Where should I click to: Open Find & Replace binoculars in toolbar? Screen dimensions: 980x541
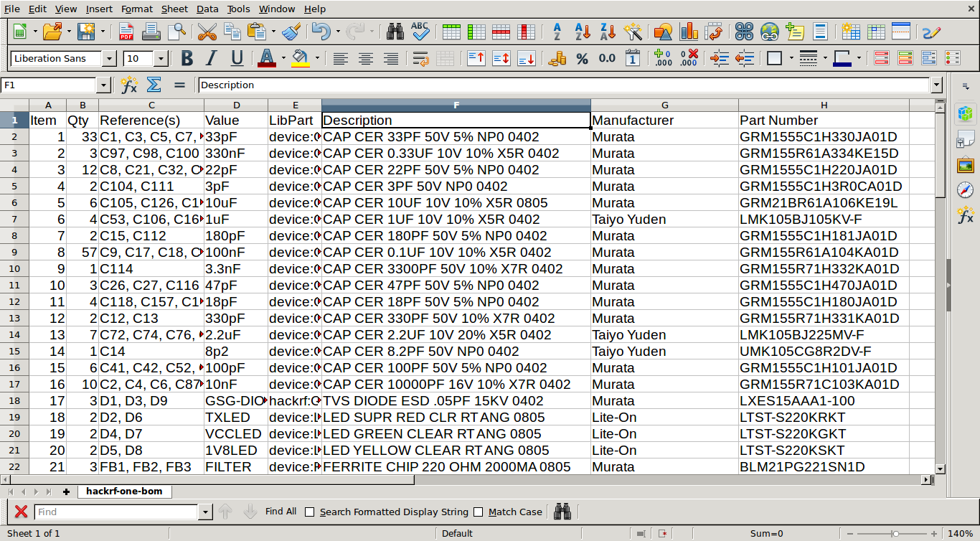click(x=395, y=32)
